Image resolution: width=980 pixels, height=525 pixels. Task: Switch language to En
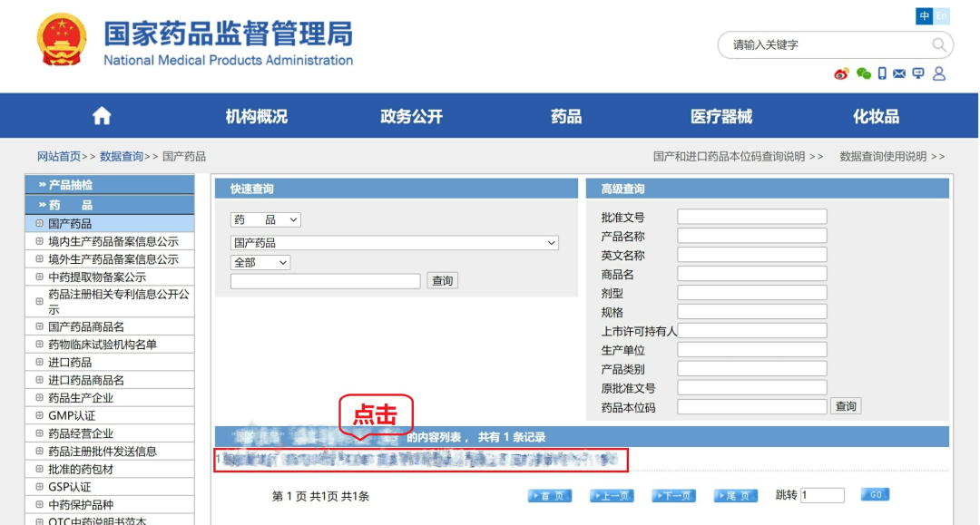[942, 16]
